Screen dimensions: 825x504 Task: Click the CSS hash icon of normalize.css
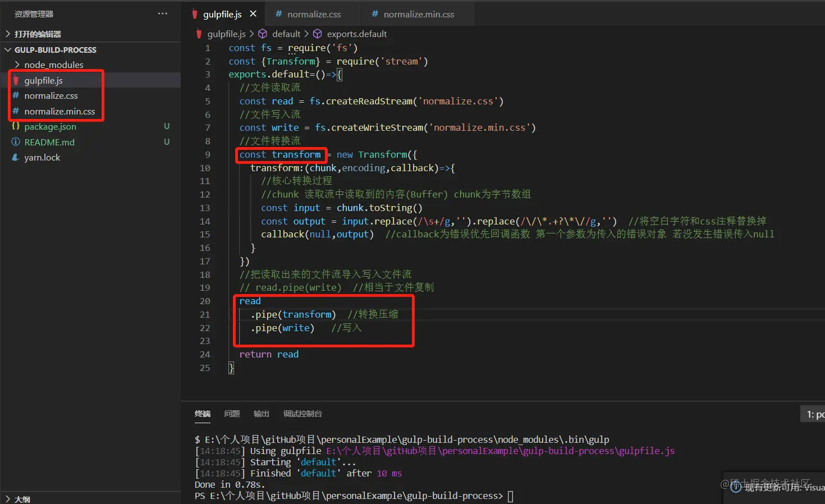(x=16, y=95)
